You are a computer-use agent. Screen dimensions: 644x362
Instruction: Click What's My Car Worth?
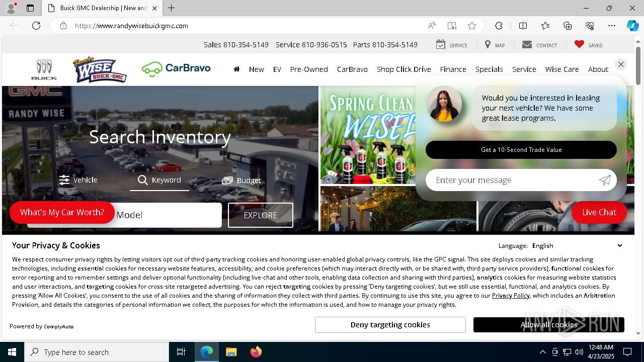[62, 212]
